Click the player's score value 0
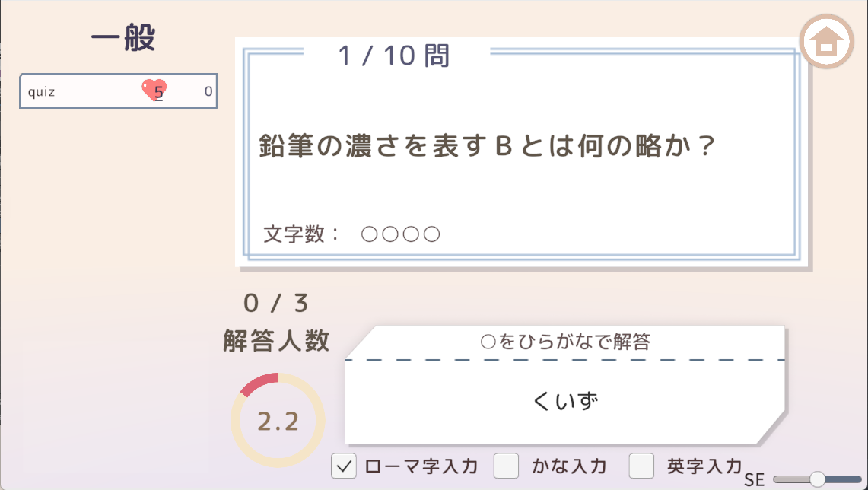The image size is (868, 490). click(208, 92)
